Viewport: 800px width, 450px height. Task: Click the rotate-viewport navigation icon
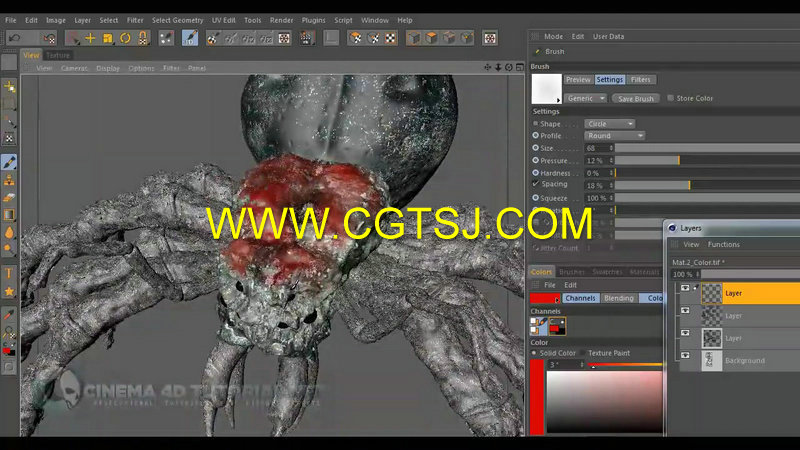tap(509, 67)
